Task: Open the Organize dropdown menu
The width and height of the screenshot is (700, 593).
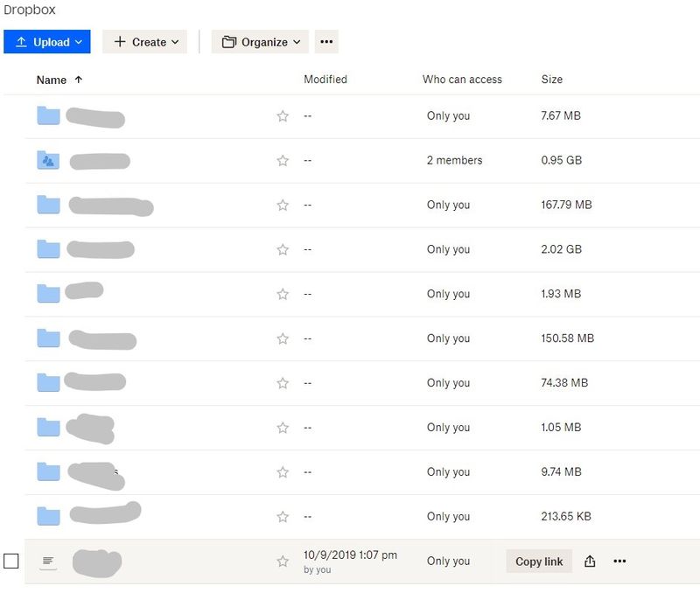Action: pyautogui.click(x=261, y=42)
